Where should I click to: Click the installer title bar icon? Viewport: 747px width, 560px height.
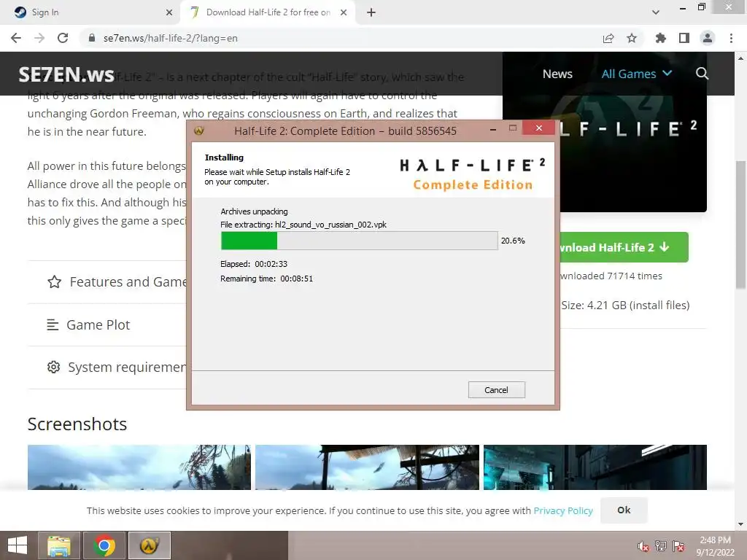pos(199,131)
